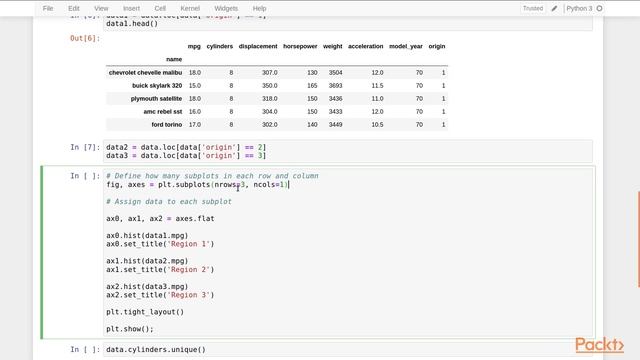Image resolution: width=640 pixels, height=360 pixels.
Task: Click the axes.flat assignment line
Action: click(x=160, y=218)
